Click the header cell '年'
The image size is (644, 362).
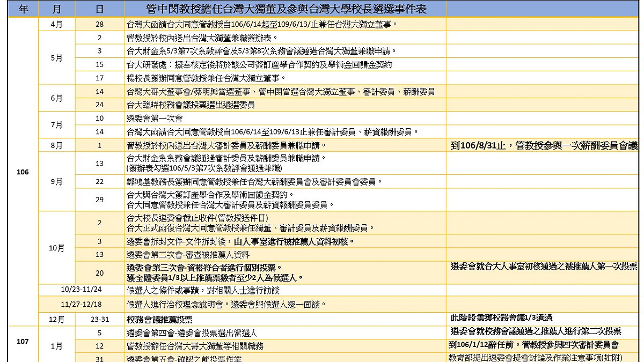[x=24, y=9]
